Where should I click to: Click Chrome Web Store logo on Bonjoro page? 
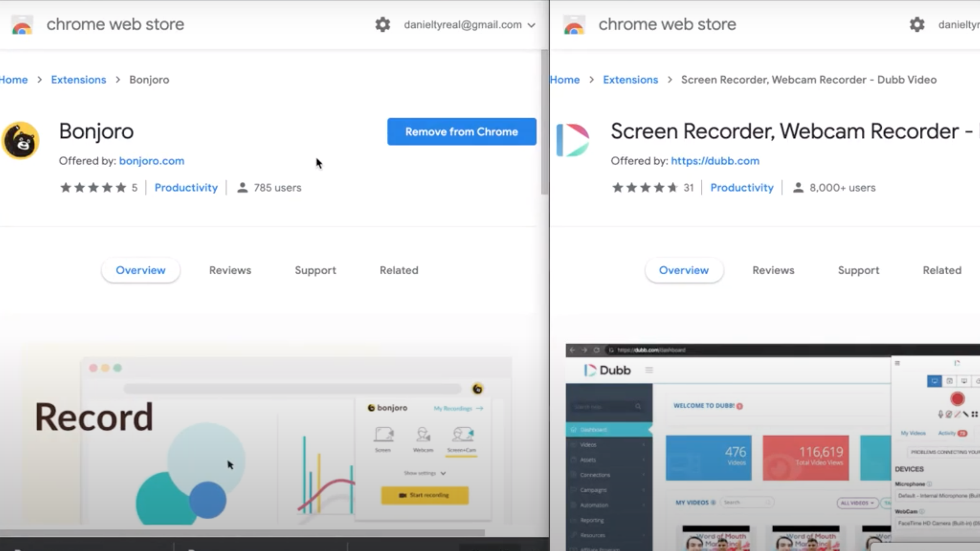pyautogui.click(x=22, y=25)
